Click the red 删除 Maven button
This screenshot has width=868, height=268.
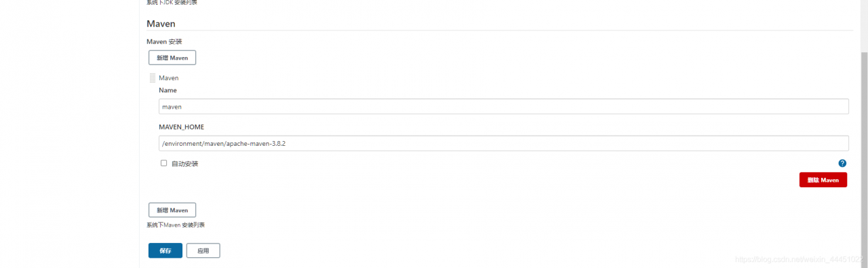tap(823, 180)
